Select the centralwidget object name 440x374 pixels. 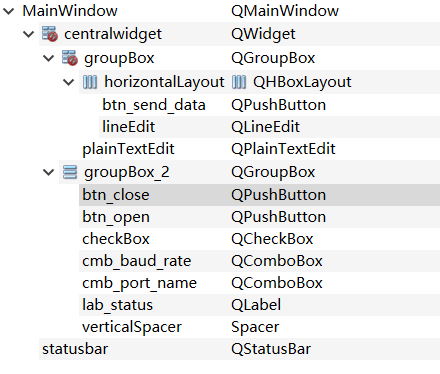(x=113, y=34)
